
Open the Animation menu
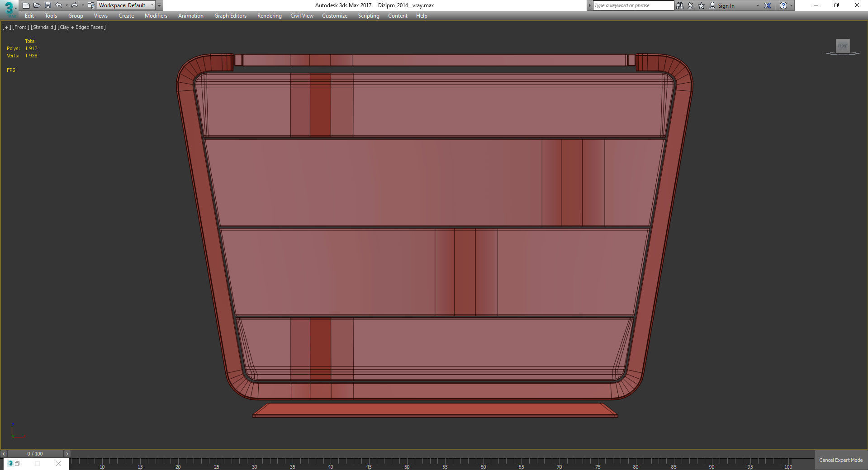point(191,16)
